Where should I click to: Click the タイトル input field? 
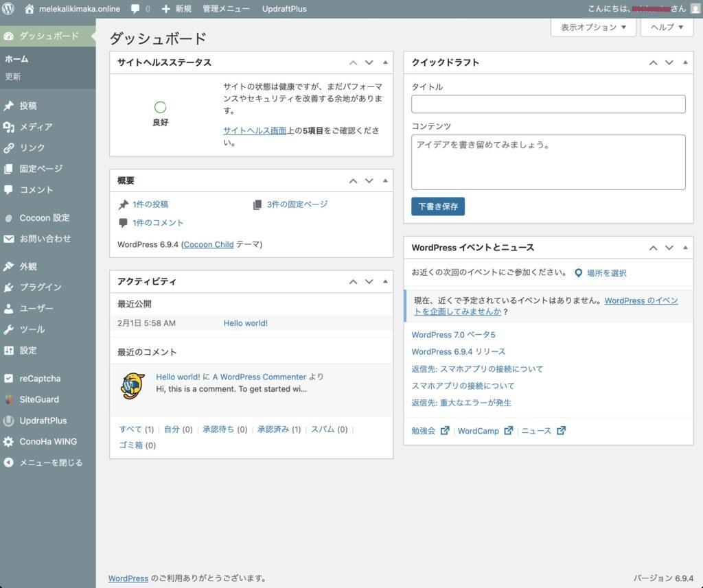pos(548,104)
